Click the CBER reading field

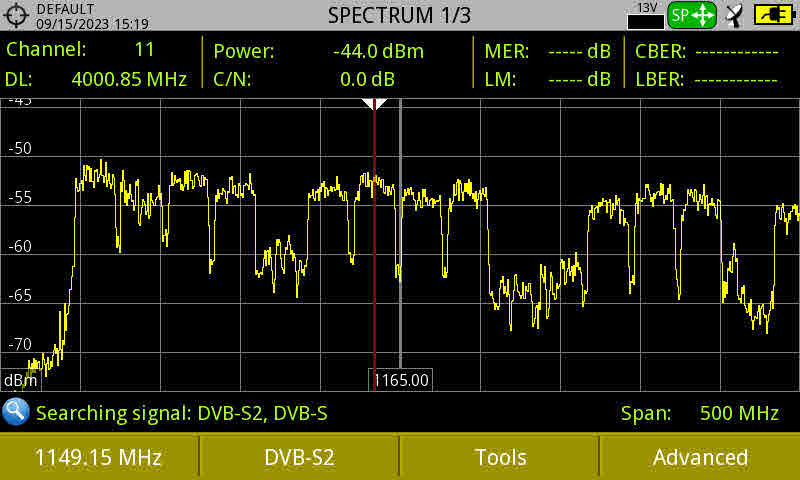point(707,52)
